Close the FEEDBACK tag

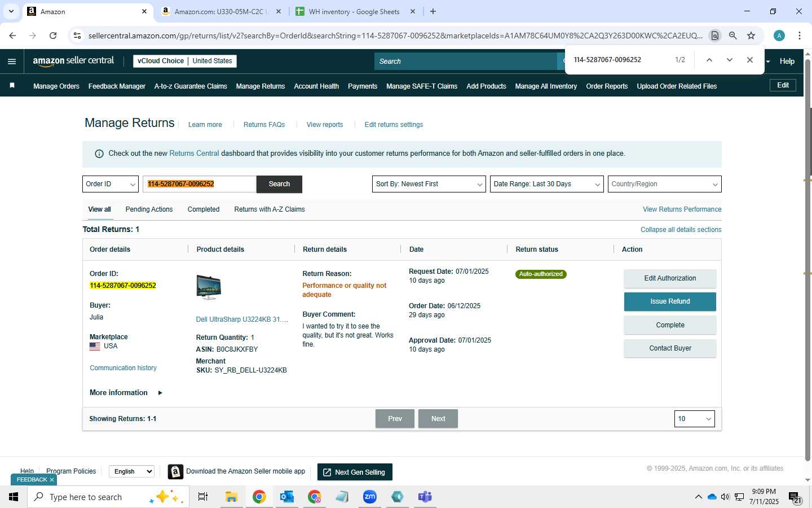click(x=52, y=480)
